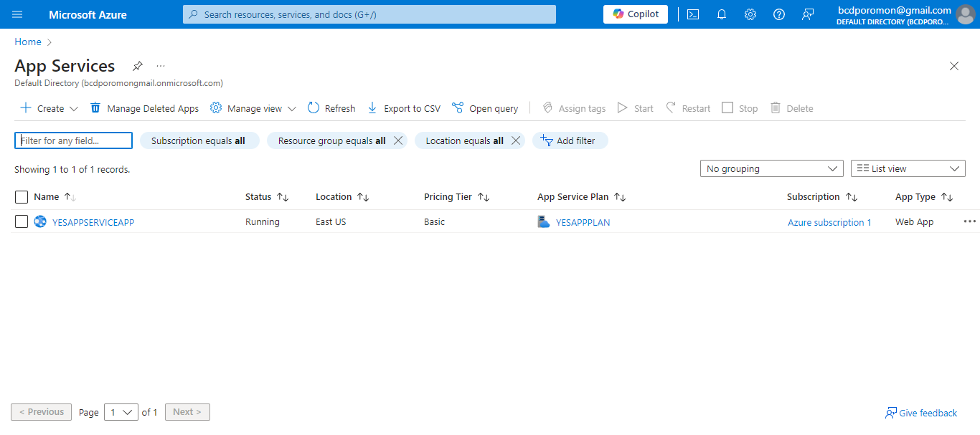Open Resource group equals all filter
The width and height of the screenshot is (980, 435).
click(x=331, y=140)
